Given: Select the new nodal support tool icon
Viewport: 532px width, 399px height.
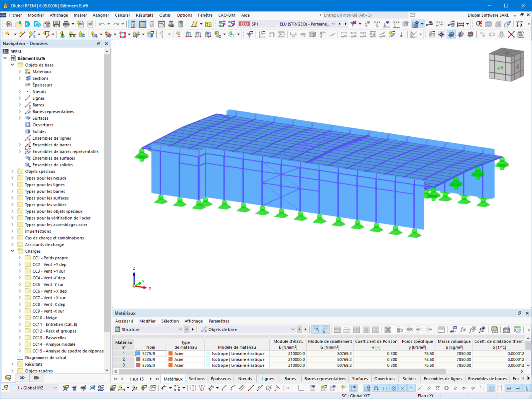Looking at the screenshot, I should [62, 34].
